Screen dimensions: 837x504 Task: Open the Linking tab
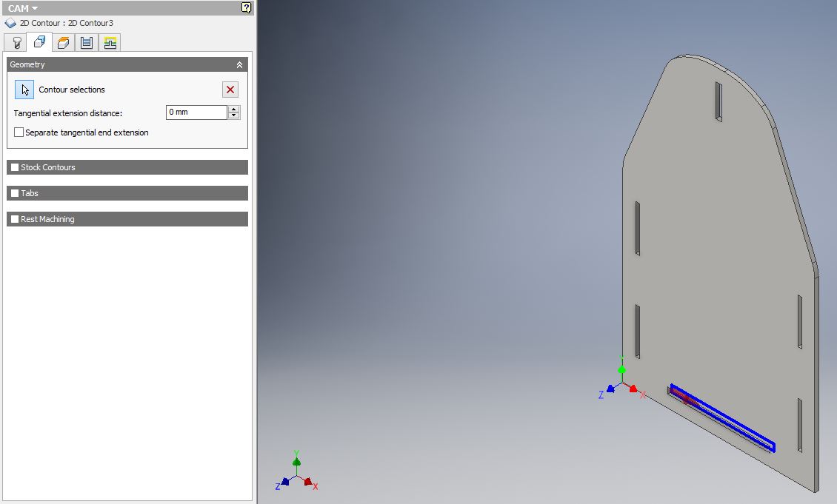[x=110, y=43]
